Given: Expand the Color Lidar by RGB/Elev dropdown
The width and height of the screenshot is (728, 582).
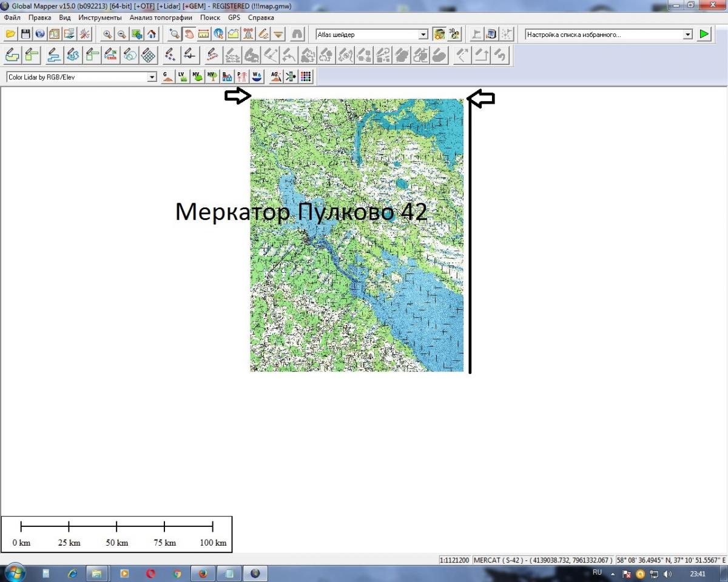Looking at the screenshot, I should tap(152, 78).
